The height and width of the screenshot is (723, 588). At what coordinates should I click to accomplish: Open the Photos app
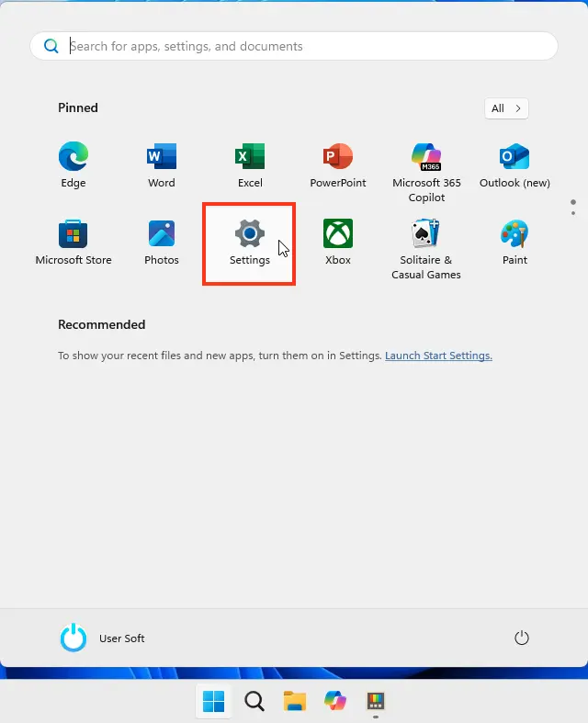(162, 243)
